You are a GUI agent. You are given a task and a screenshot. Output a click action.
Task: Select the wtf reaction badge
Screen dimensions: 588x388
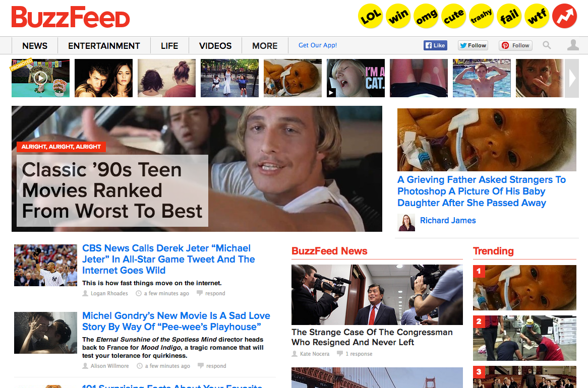[x=537, y=16]
